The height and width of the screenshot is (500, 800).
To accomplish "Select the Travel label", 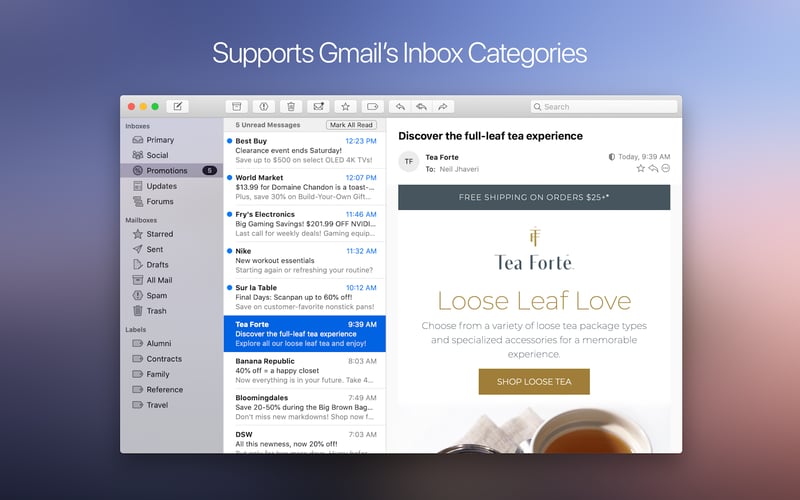I will 171,405.
